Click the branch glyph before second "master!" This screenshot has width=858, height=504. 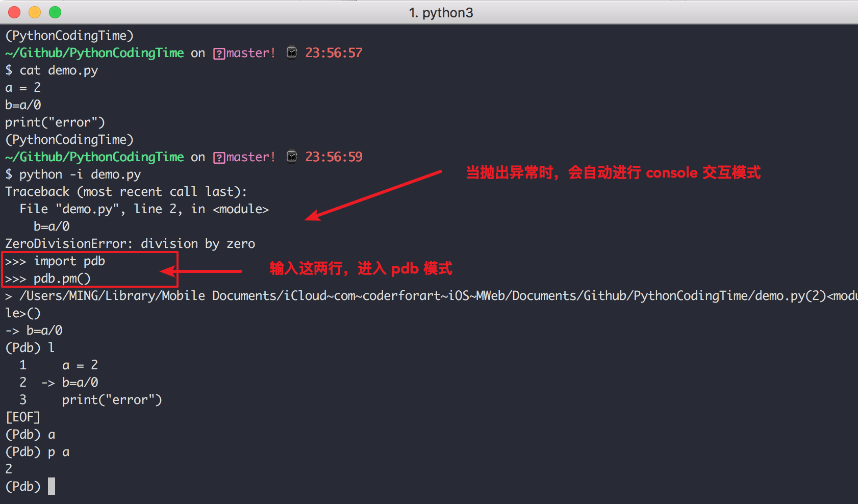(x=219, y=158)
